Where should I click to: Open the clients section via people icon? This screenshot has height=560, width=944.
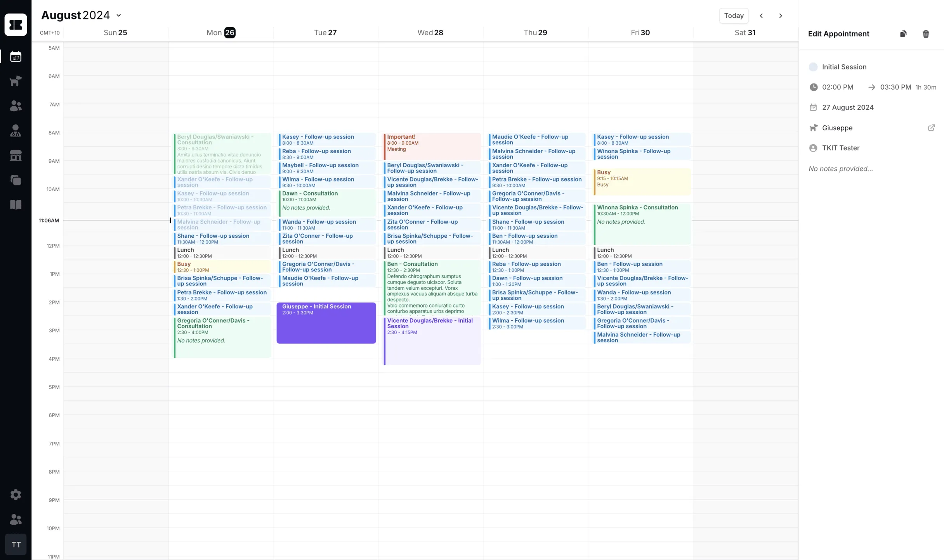(x=16, y=106)
